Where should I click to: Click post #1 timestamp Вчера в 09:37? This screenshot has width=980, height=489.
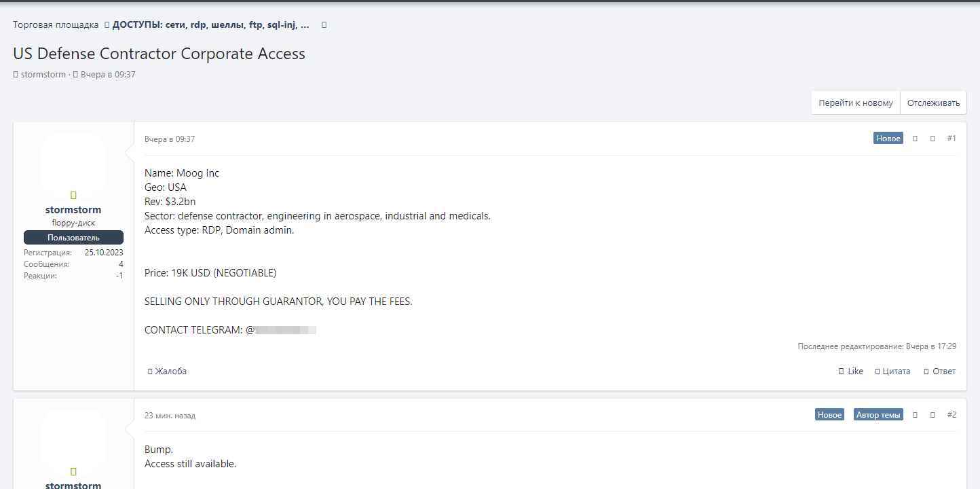(x=170, y=139)
